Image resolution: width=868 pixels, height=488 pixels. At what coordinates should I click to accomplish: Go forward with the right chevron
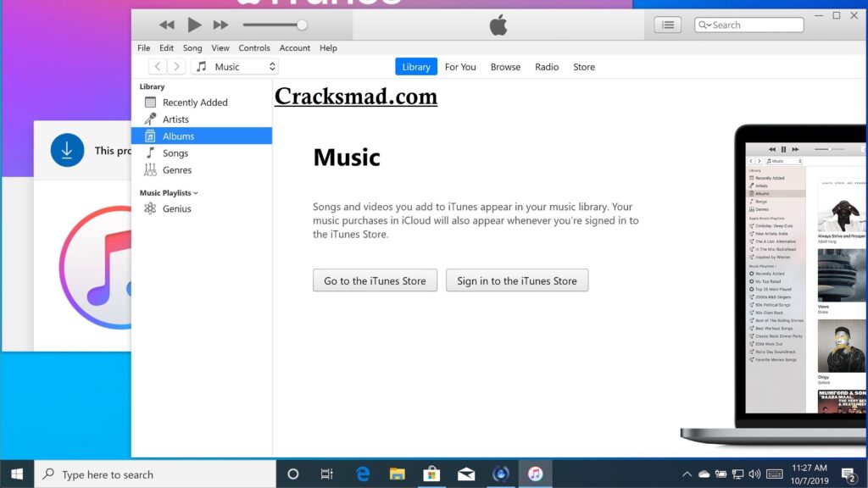[x=176, y=66]
